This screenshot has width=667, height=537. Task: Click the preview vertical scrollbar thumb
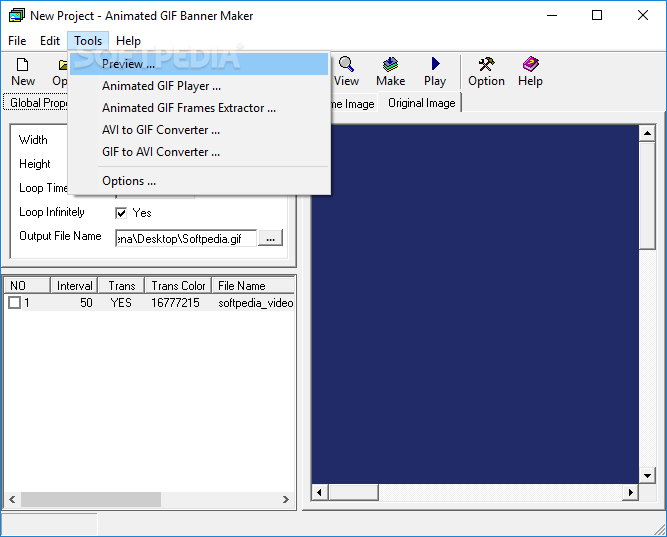(647, 196)
